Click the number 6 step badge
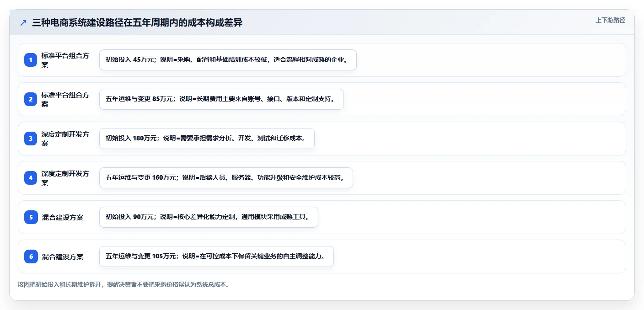 pyautogui.click(x=31, y=257)
